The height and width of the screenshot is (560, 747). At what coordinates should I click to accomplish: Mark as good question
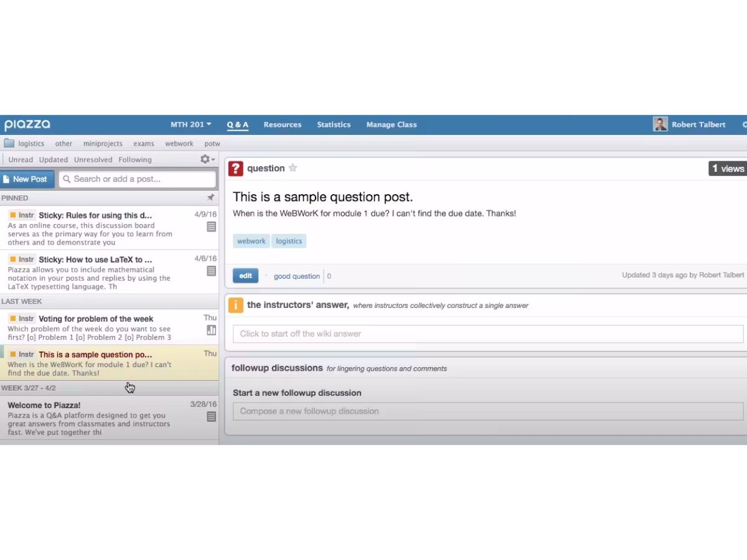297,276
